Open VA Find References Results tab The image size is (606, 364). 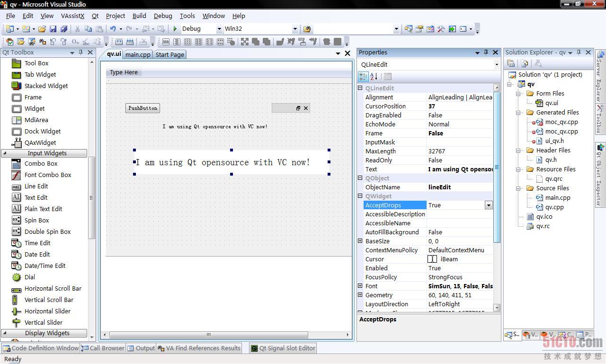[199, 348]
